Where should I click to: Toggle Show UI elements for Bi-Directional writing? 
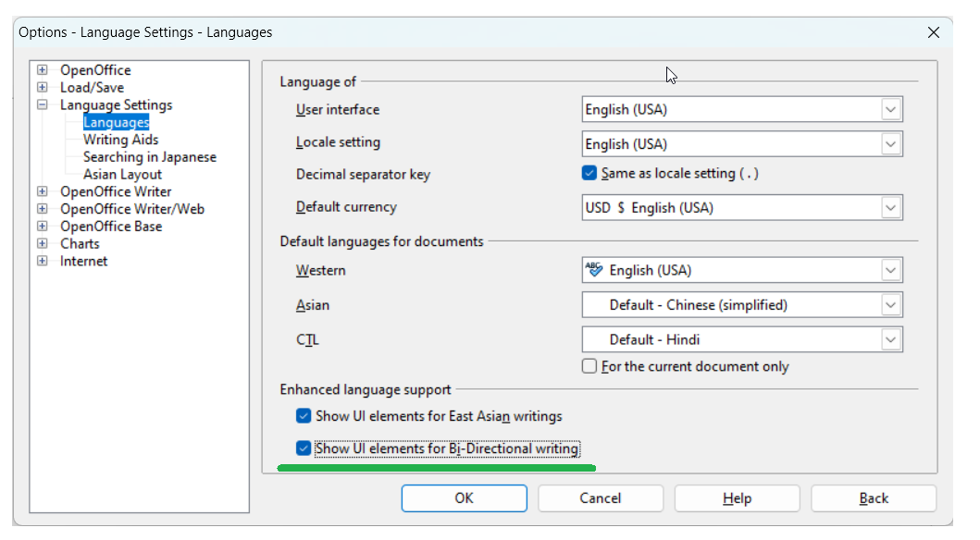[x=304, y=448]
